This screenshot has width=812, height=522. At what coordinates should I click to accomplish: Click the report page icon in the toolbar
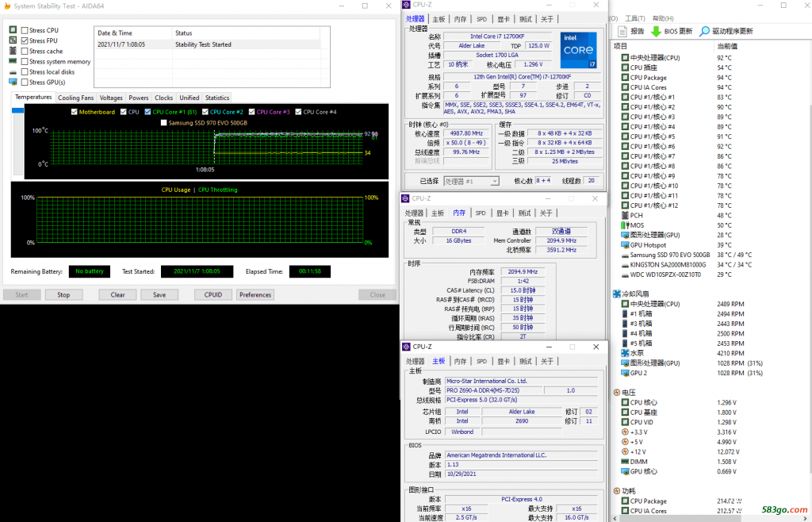pyautogui.click(x=623, y=32)
